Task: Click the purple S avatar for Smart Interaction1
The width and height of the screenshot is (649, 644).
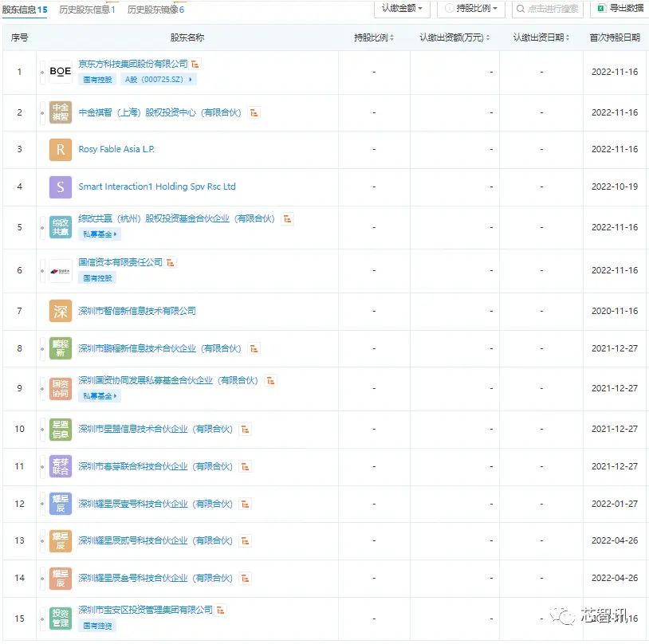Action: click(61, 187)
